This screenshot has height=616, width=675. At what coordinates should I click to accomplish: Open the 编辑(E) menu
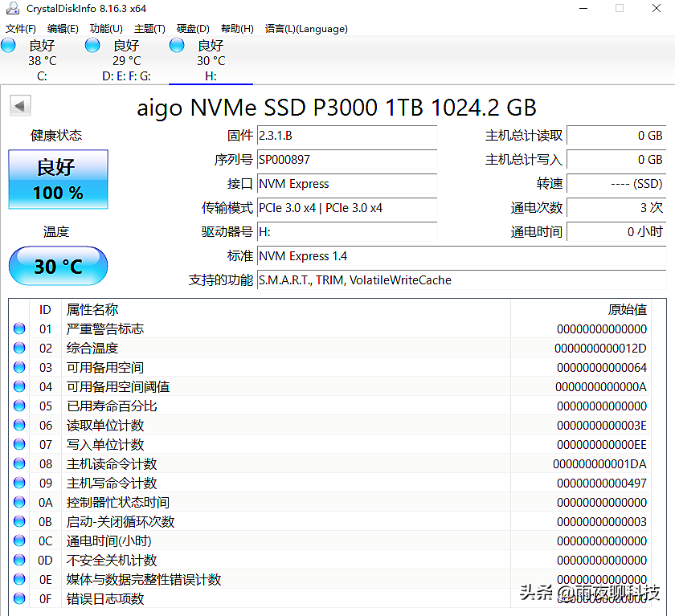tap(63, 29)
